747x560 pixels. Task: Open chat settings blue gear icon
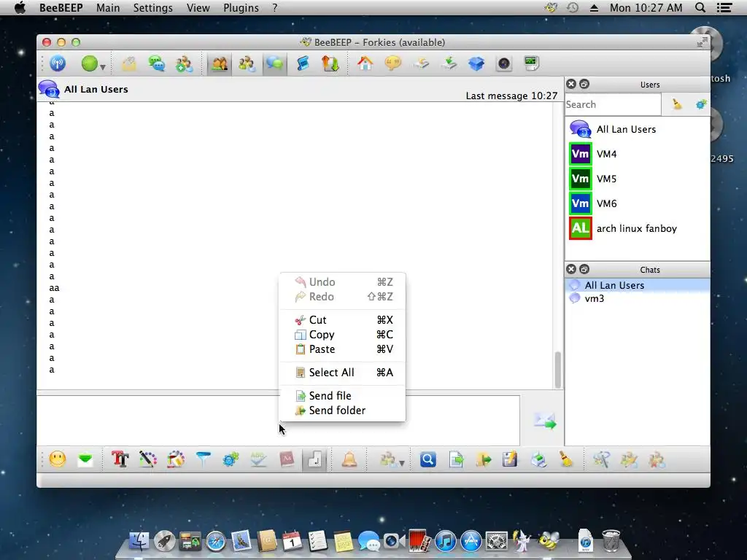click(231, 459)
